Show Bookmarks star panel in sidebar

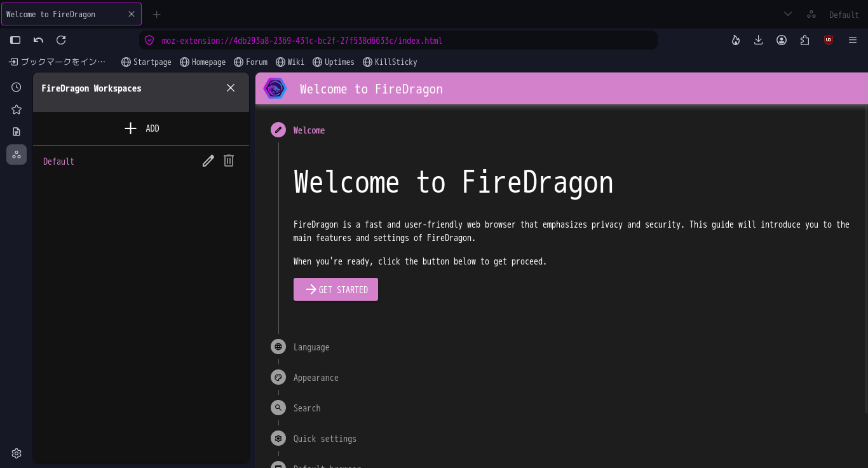[17, 109]
